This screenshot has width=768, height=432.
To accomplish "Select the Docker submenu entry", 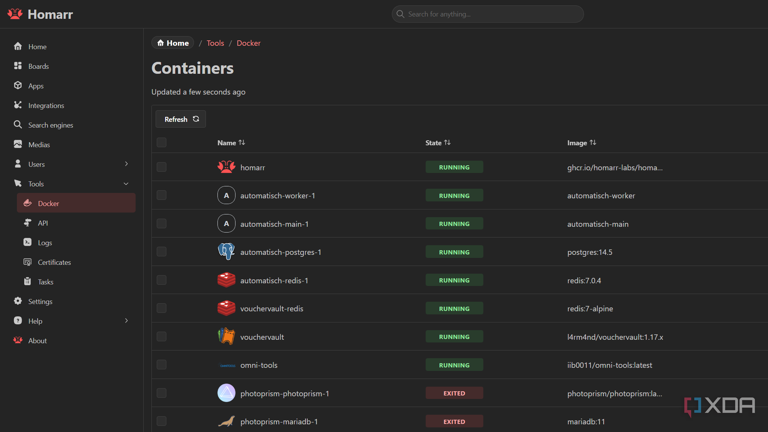I will 76,203.
